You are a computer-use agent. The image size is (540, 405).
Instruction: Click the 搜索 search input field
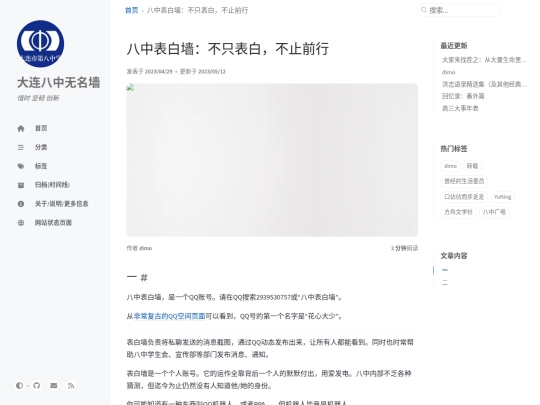(x=459, y=10)
